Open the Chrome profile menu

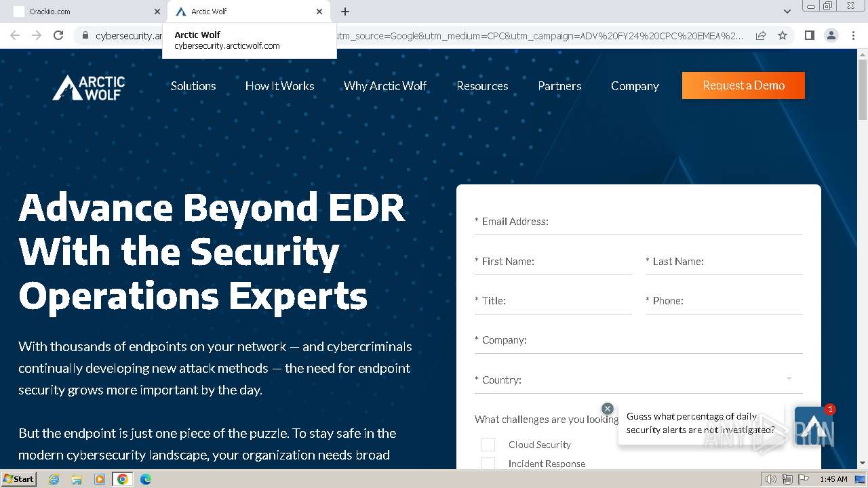tap(831, 35)
